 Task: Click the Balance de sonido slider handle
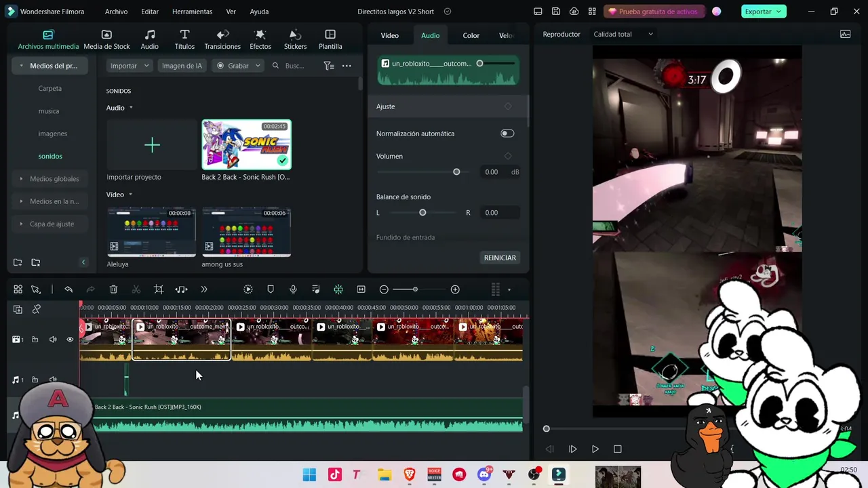click(422, 213)
